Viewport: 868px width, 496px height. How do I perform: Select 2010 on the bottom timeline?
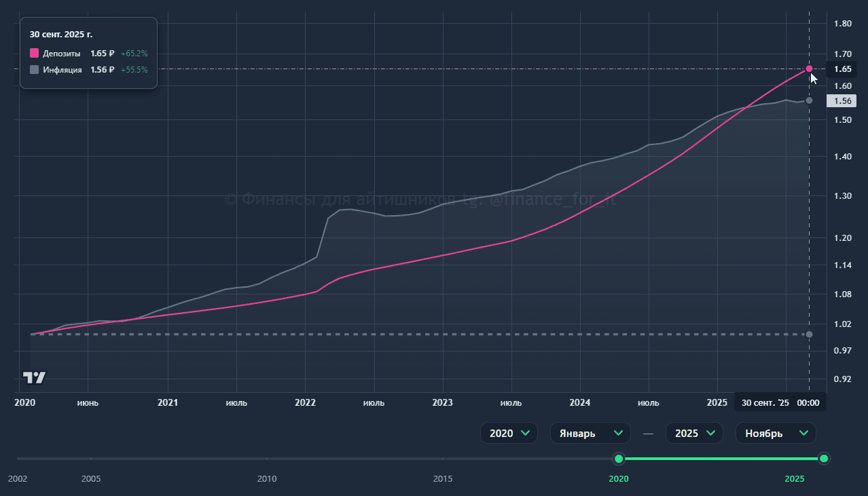click(x=267, y=478)
